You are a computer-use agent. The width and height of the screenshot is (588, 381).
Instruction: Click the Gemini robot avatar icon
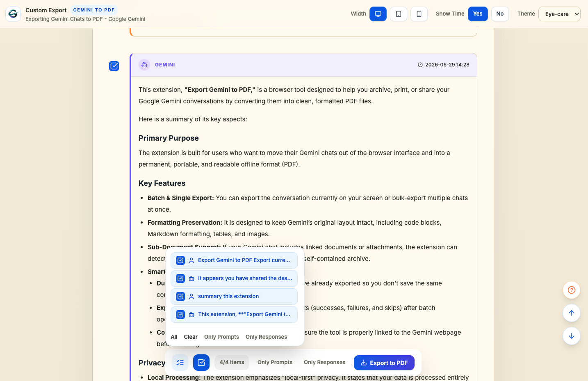pos(144,65)
